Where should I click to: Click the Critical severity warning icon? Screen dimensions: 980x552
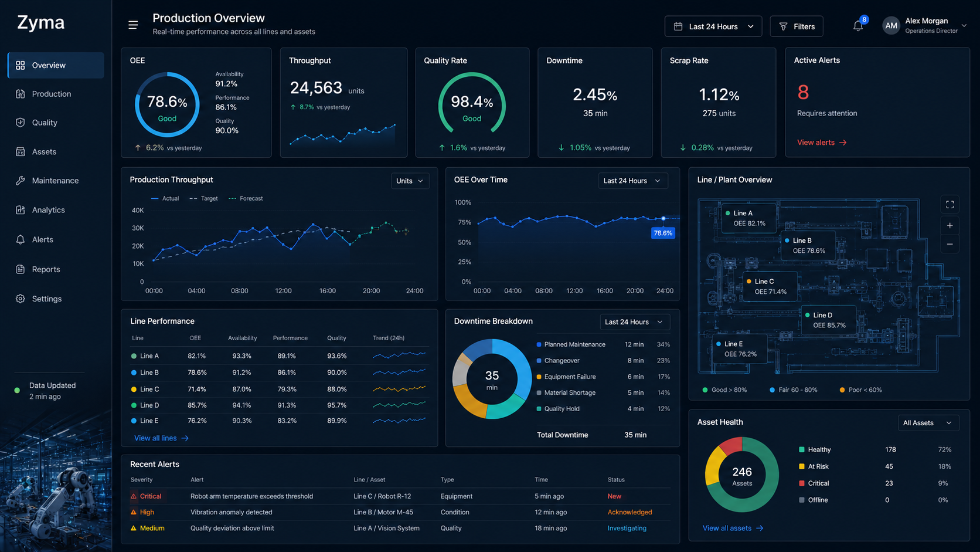(134, 496)
